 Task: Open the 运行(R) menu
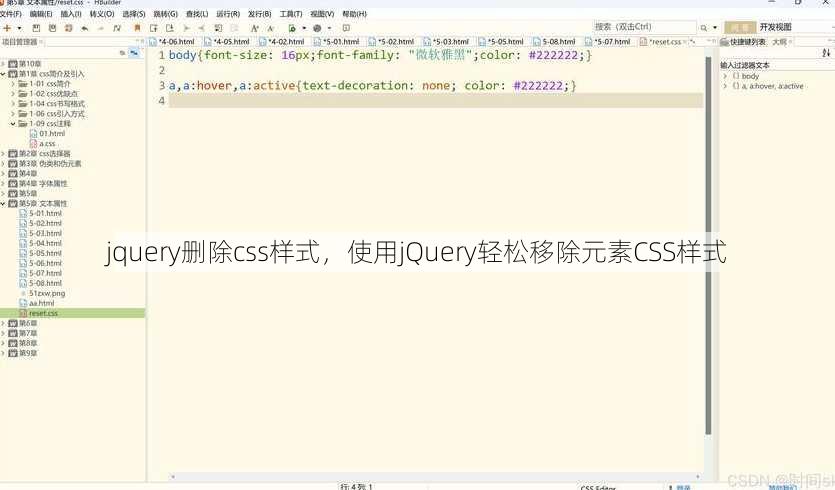(x=228, y=14)
